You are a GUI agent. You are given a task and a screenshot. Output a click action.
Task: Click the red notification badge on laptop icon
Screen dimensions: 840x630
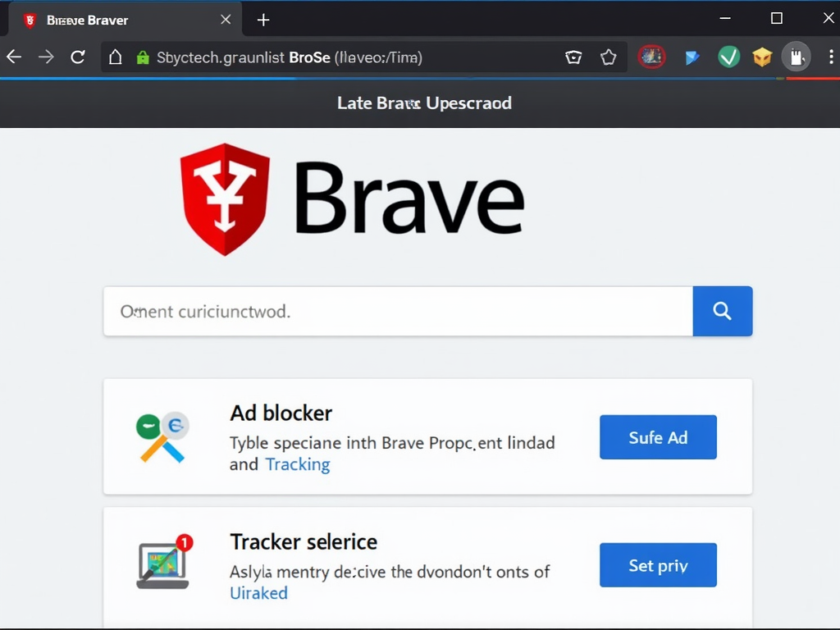pyautogui.click(x=185, y=543)
